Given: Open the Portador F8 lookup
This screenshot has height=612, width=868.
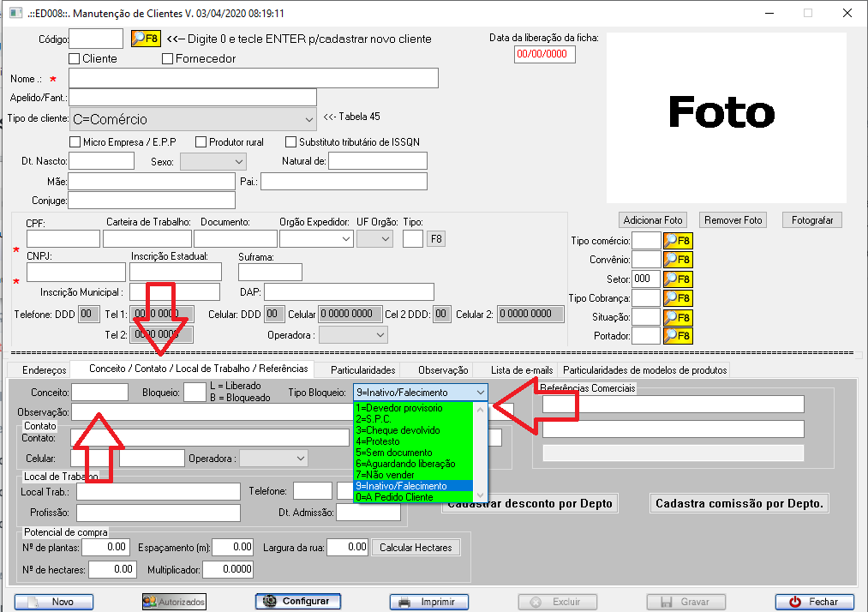Looking at the screenshot, I should pos(677,336).
